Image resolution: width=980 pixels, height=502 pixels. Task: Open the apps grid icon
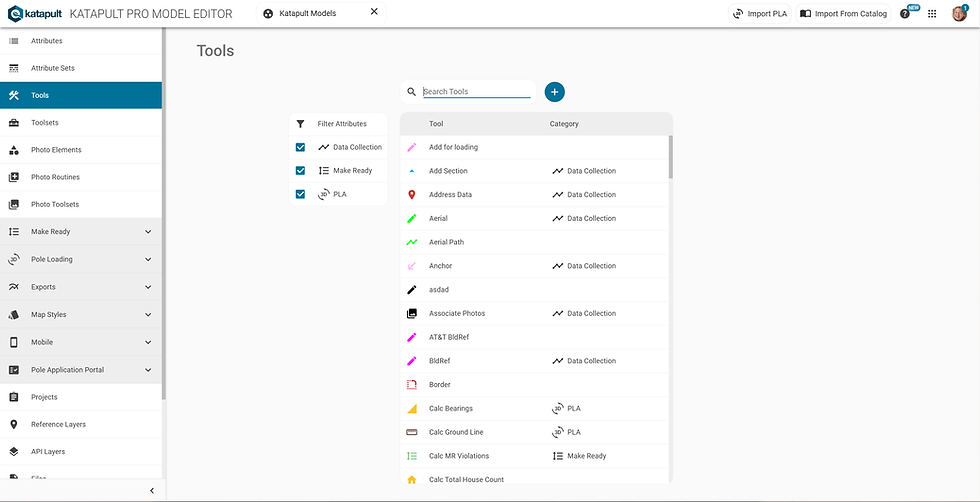click(932, 14)
